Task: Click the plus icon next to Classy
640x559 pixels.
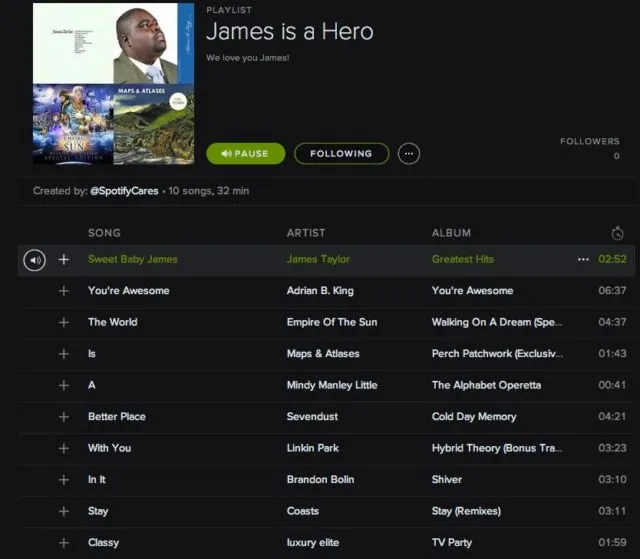Action: point(64,543)
